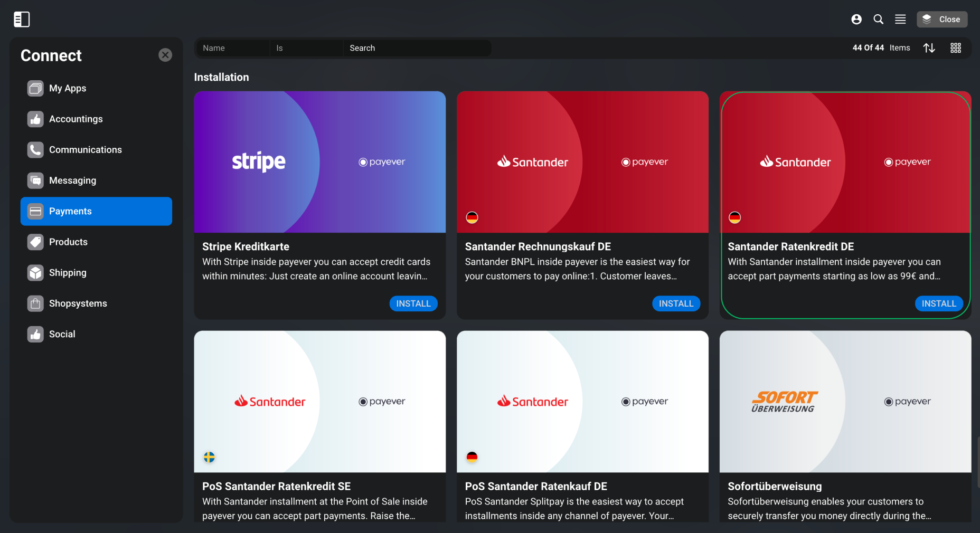Select the Accountings category

click(x=96, y=119)
